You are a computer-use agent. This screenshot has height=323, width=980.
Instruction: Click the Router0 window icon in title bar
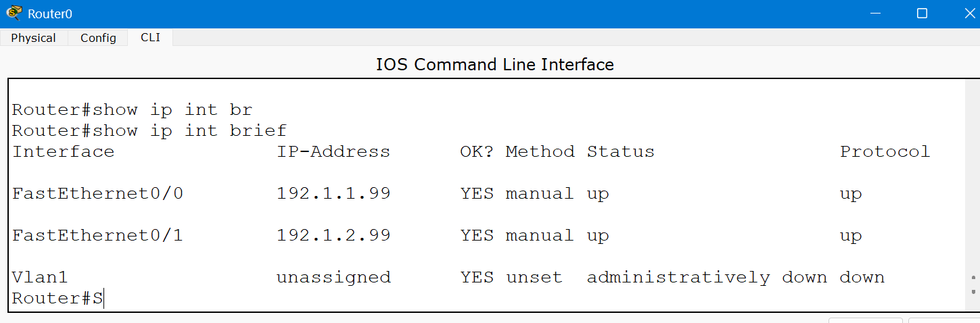[x=14, y=14]
